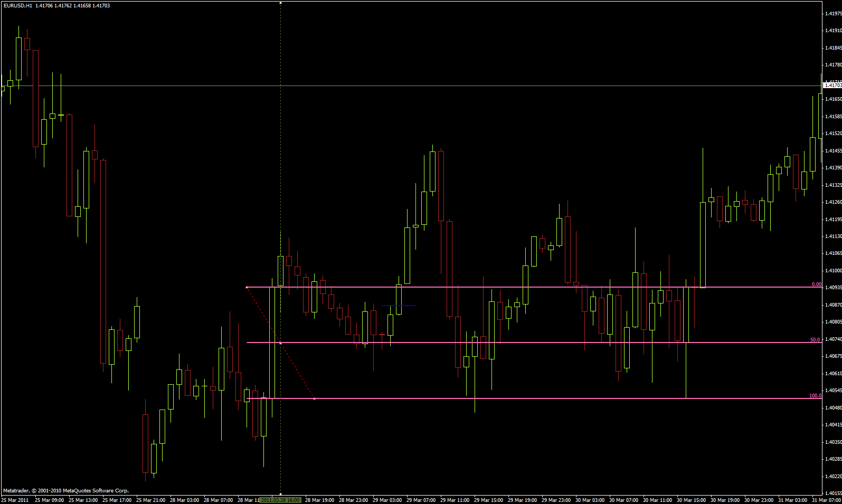Click the 31 Mar 03:00 time label
Screen dimensions: 842x504
pos(792,500)
